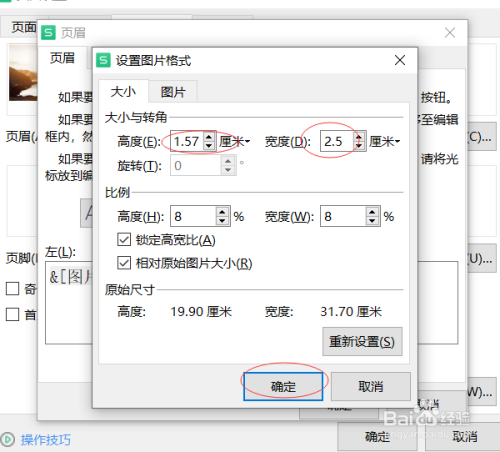The image size is (500, 452).
Task: Click the WPS logo icon in 页眉 title bar
Action: pyautogui.click(x=49, y=33)
